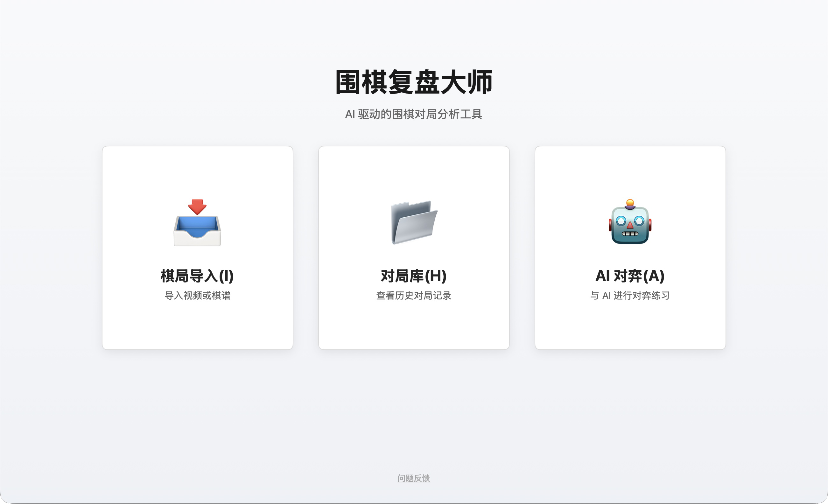
Task: Click the robot face icon for AI play
Action: coord(630,222)
